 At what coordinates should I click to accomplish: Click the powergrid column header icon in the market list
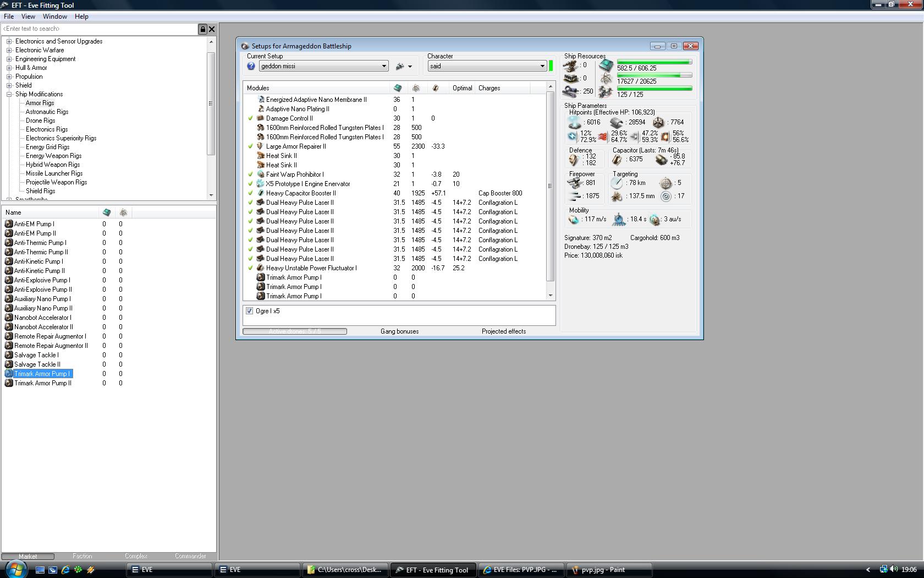pos(123,212)
